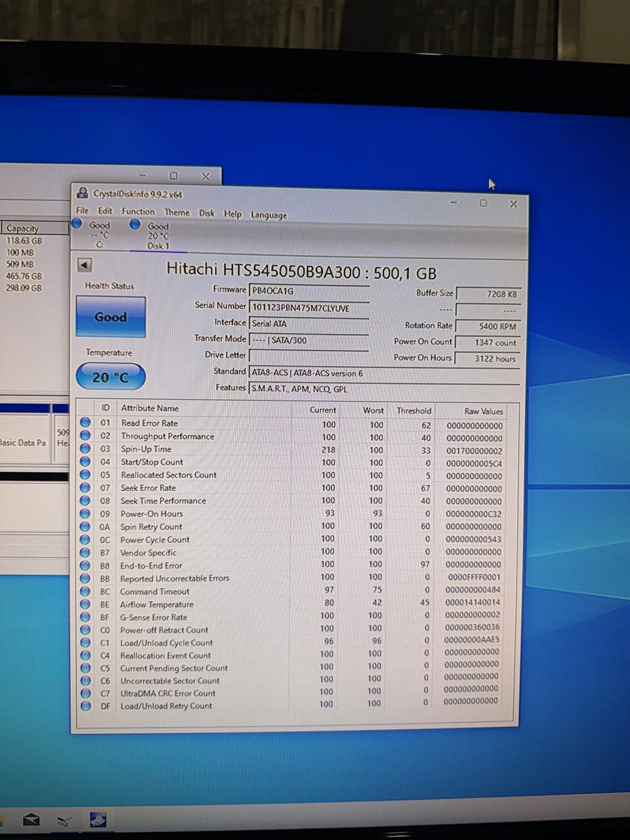Open the Mail app on the taskbar

click(31, 820)
